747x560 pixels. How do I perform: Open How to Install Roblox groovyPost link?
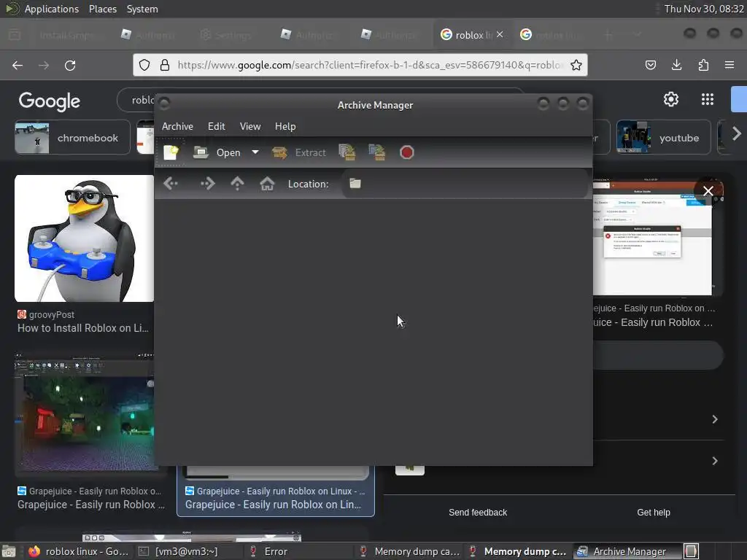(83, 328)
